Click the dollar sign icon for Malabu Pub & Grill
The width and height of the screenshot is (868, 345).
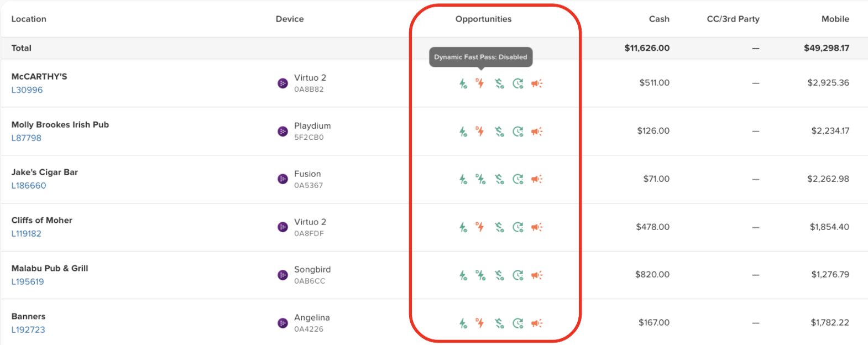499,275
